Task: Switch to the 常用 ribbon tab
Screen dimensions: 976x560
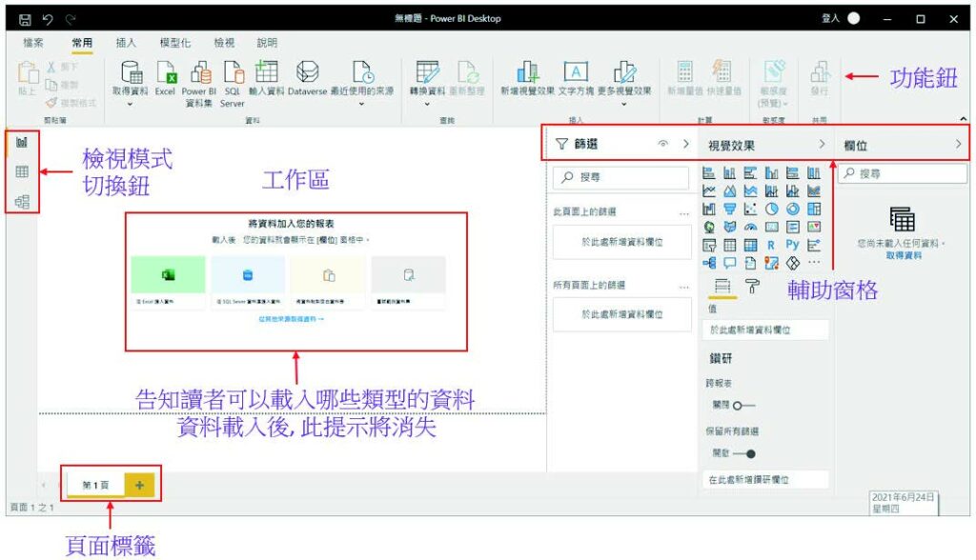Action: (x=82, y=42)
